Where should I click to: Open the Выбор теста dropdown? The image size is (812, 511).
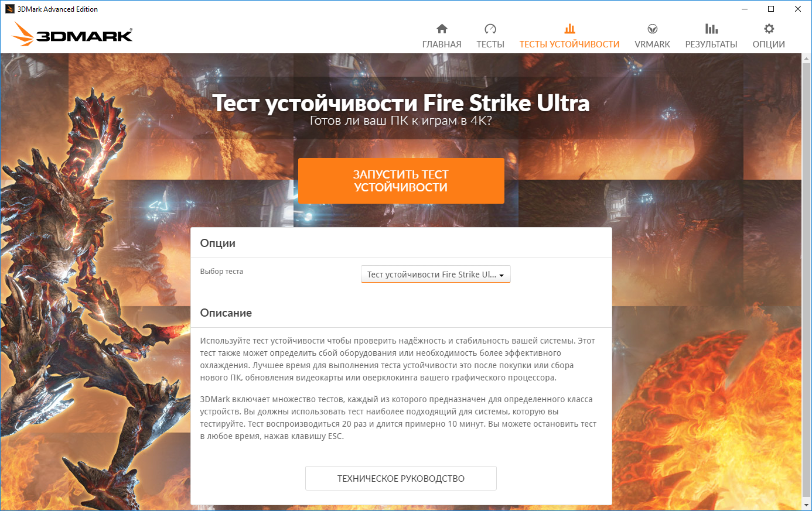click(435, 275)
